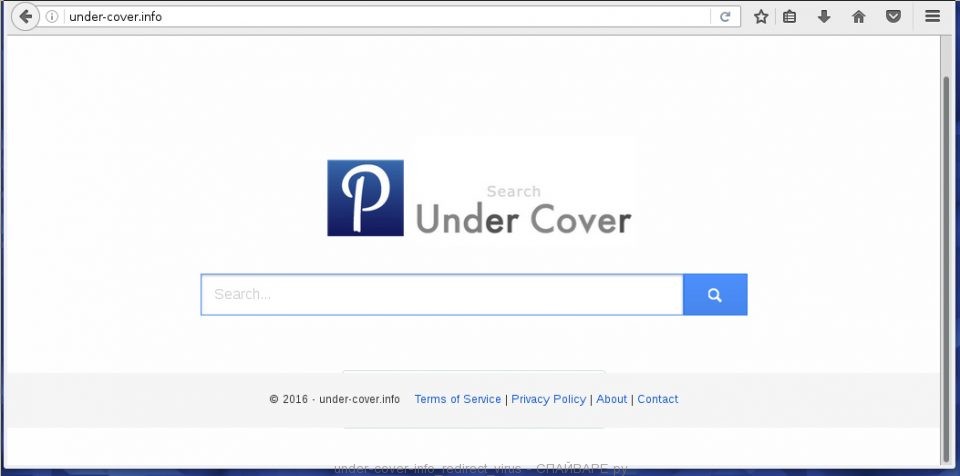Reload the current page
960x476 pixels.
(x=725, y=16)
